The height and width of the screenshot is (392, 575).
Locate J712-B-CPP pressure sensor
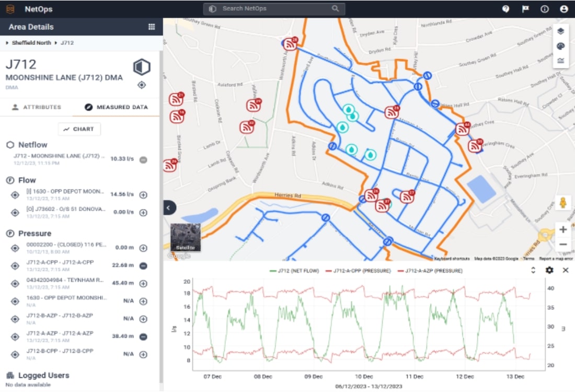[15, 354]
